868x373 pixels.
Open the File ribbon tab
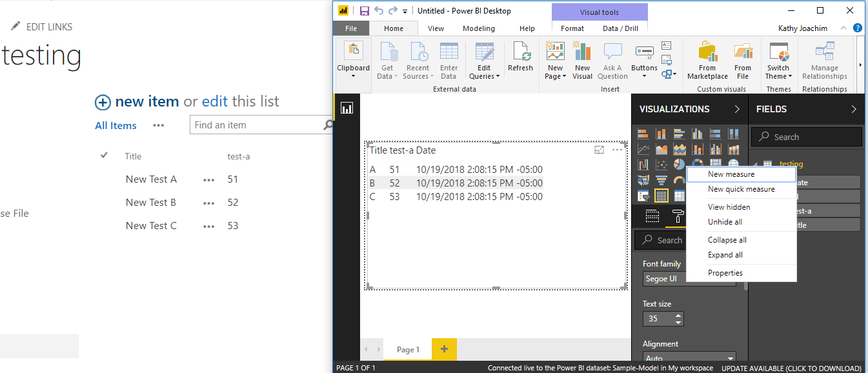[x=351, y=28]
